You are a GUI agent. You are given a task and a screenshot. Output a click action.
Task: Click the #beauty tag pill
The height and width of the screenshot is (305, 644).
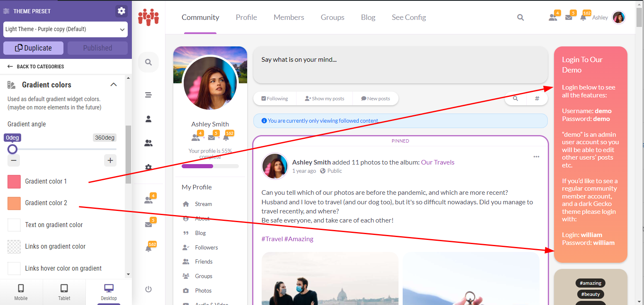591,294
